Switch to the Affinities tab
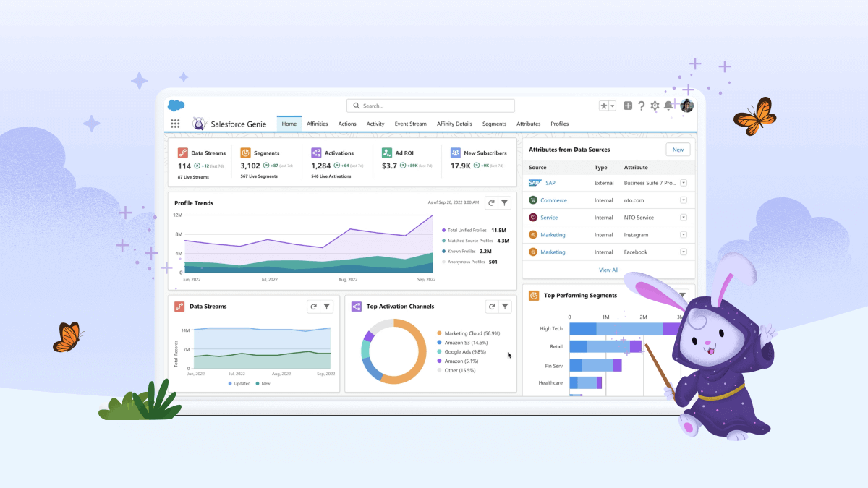This screenshot has width=868, height=488. point(317,124)
